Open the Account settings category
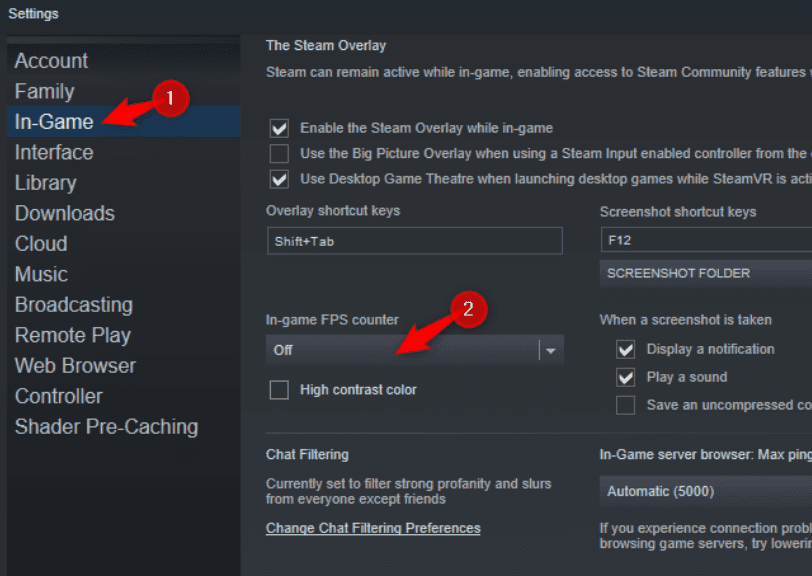The width and height of the screenshot is (812, 576). click(x=51, y=61)
